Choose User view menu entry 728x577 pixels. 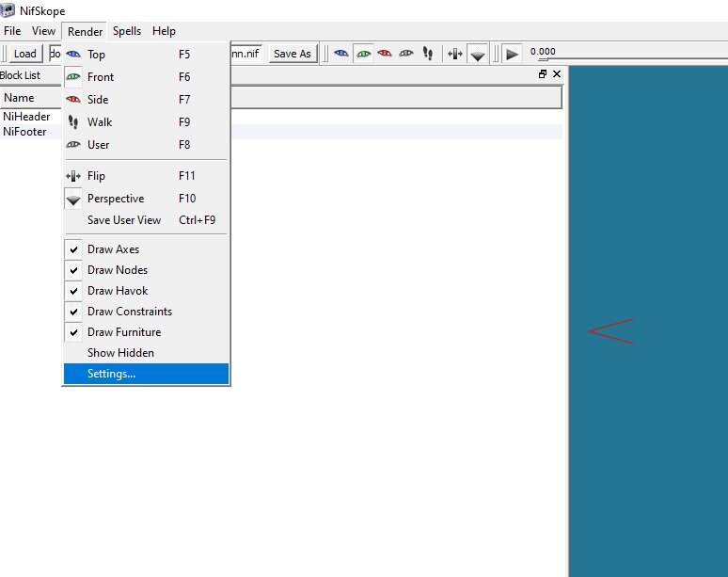click(x=146, y=144)
